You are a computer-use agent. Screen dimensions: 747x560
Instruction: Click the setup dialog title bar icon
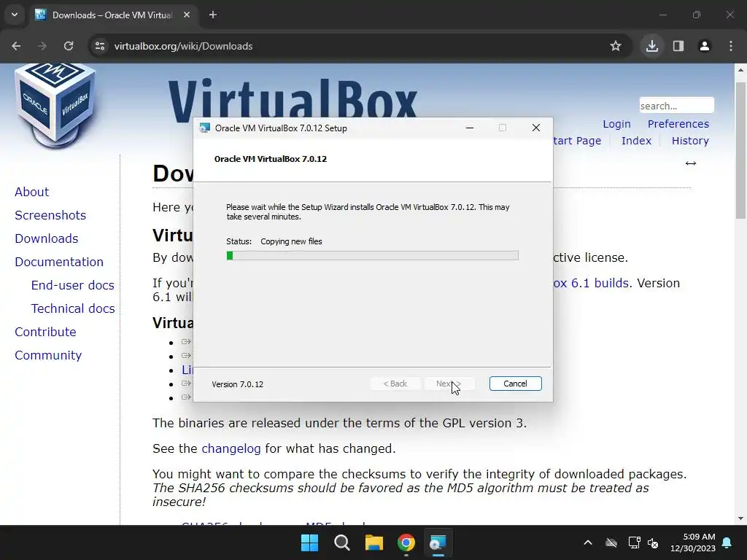pos(205,128)
